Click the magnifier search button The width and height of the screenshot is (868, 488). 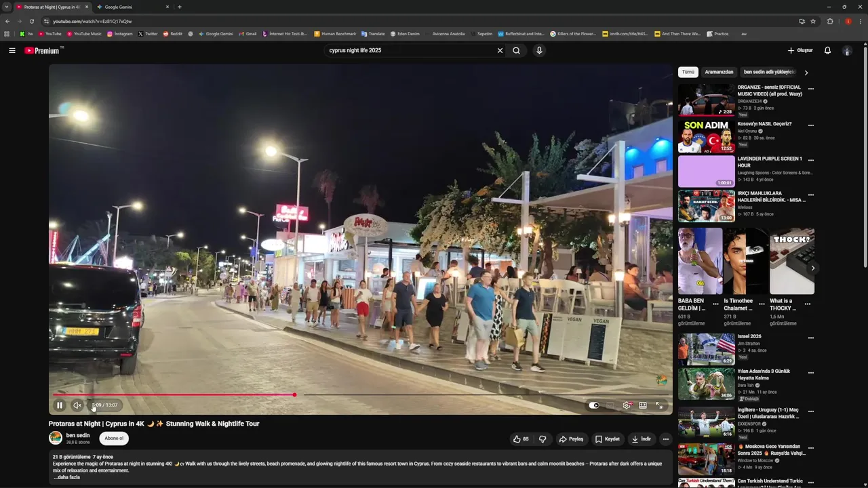click(x=516, y=50)
